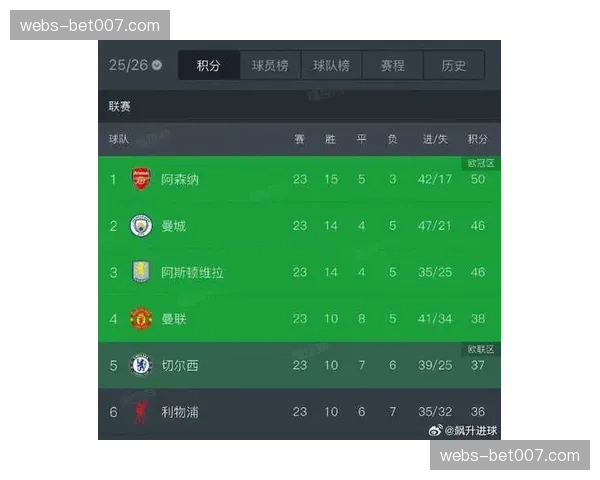The image size is (600, 480).
Task: Click the 积分 column header
Action: click(478, 139)
